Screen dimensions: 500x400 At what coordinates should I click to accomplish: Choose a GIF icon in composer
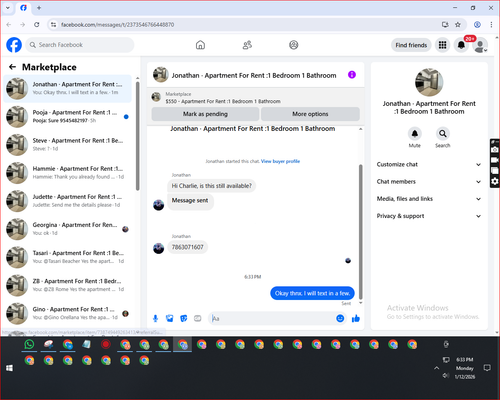click(x=198, y=318)
